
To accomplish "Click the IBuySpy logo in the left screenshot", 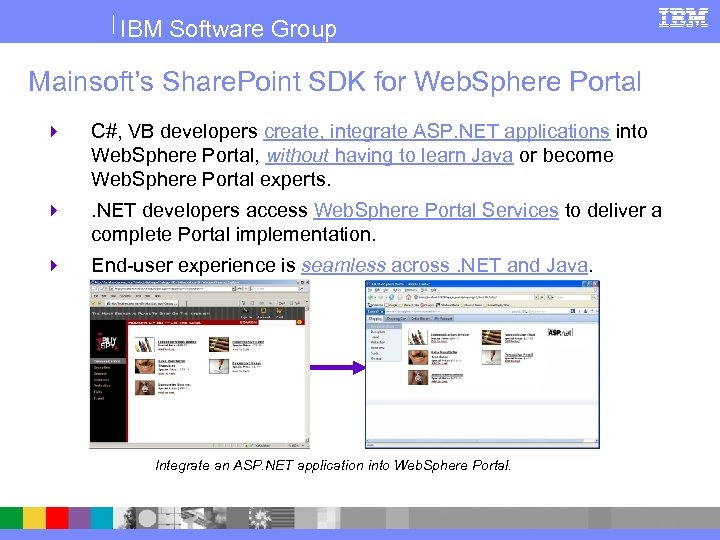I will [107, 342].
